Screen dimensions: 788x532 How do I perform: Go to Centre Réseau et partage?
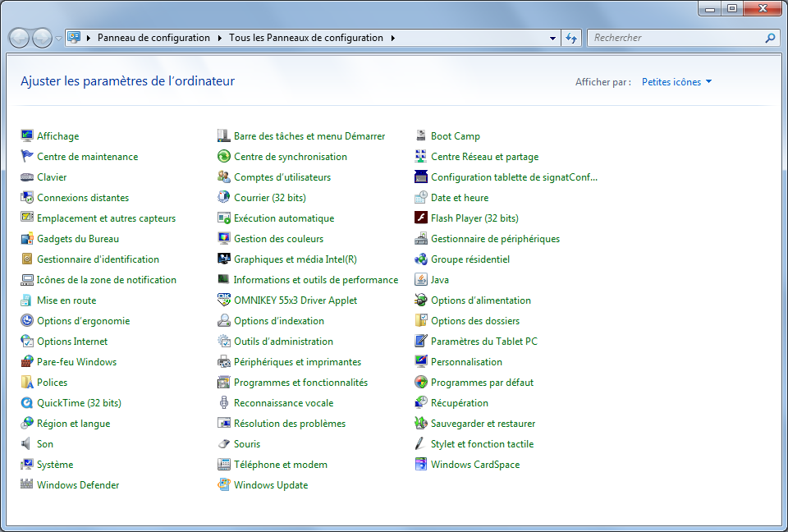[x=484, y=156]
